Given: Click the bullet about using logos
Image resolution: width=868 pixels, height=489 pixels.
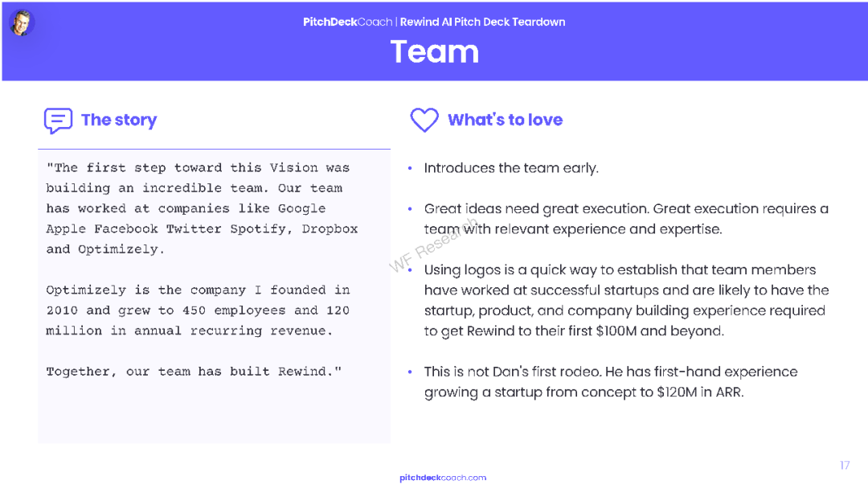Looking at the screenshot, I should [x=626, y=300].
